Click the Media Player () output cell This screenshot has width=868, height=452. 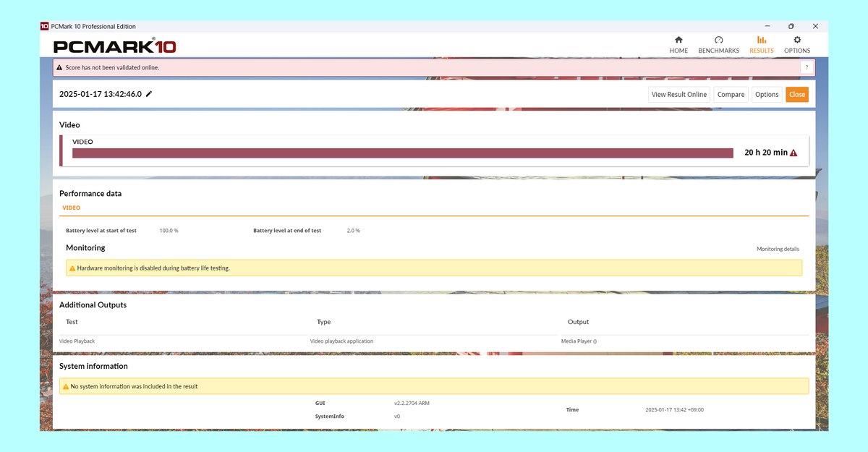pos(579,341)
